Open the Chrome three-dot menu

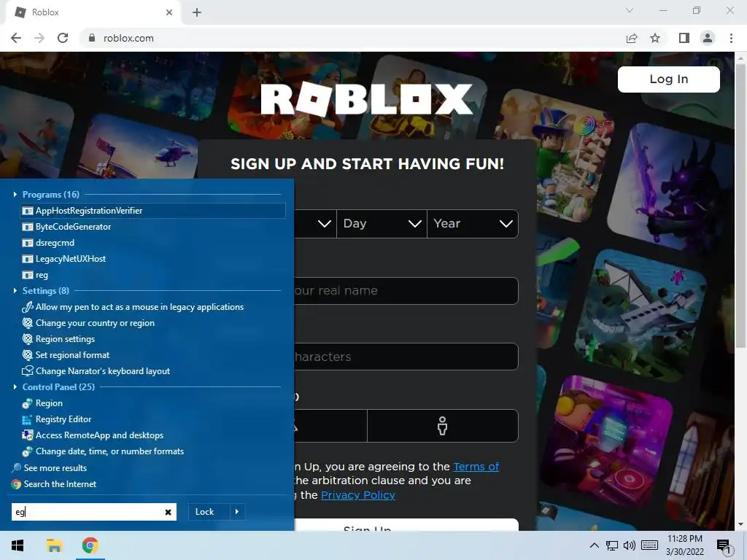pos(731,38)
